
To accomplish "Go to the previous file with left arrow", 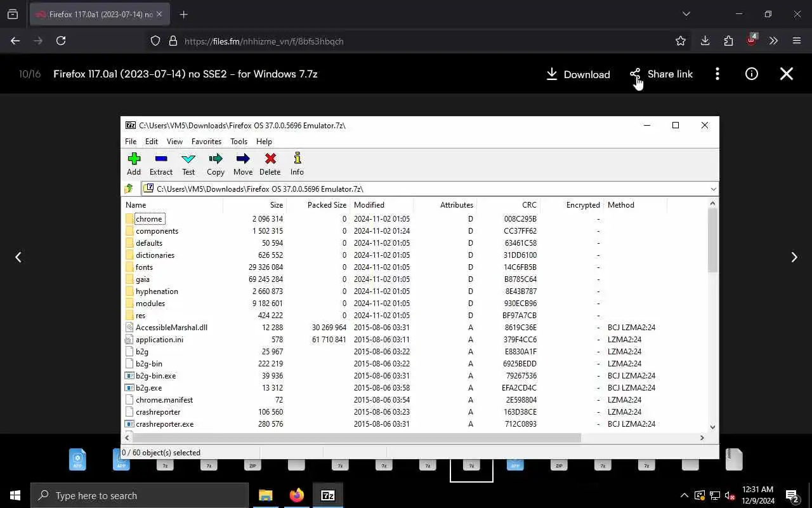I will [x=18, y=257].
